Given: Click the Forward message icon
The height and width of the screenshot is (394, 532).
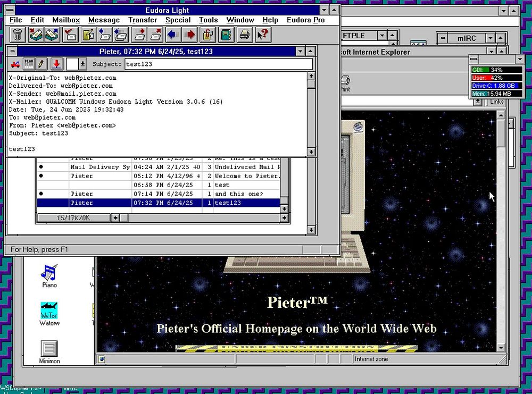Looking at the screenshot, I should tap(139, 35).
